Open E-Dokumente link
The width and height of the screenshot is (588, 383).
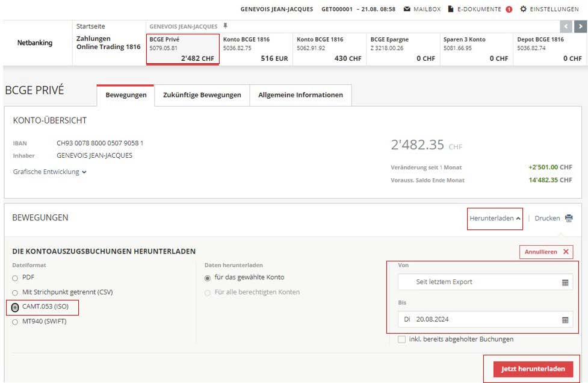point(479,9)
